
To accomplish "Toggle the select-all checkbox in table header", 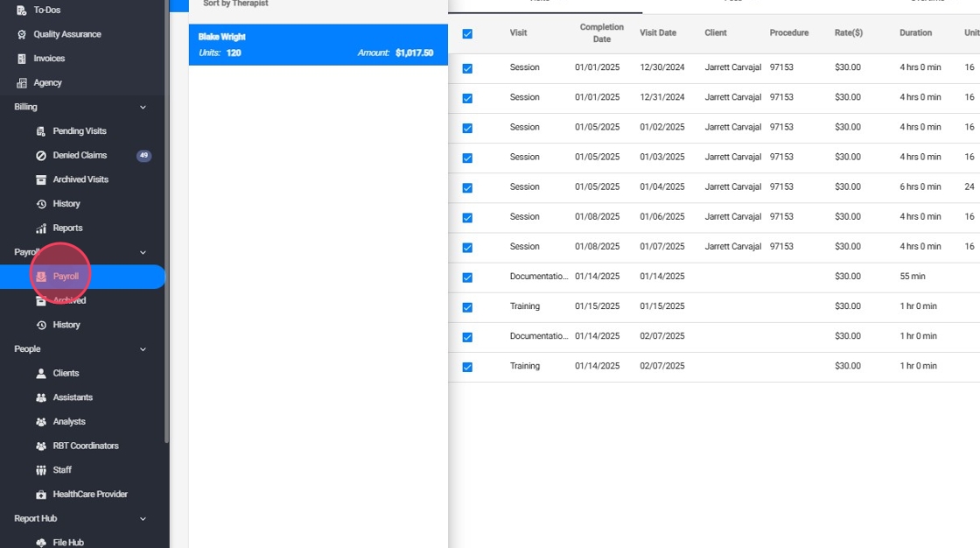I will 467,34.
